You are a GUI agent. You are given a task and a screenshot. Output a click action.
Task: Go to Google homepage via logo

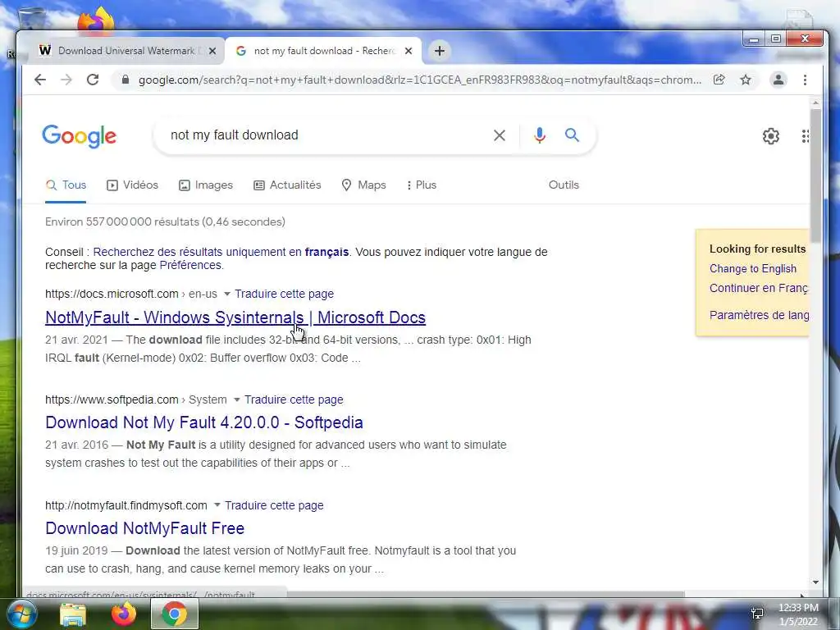[80, 136]
